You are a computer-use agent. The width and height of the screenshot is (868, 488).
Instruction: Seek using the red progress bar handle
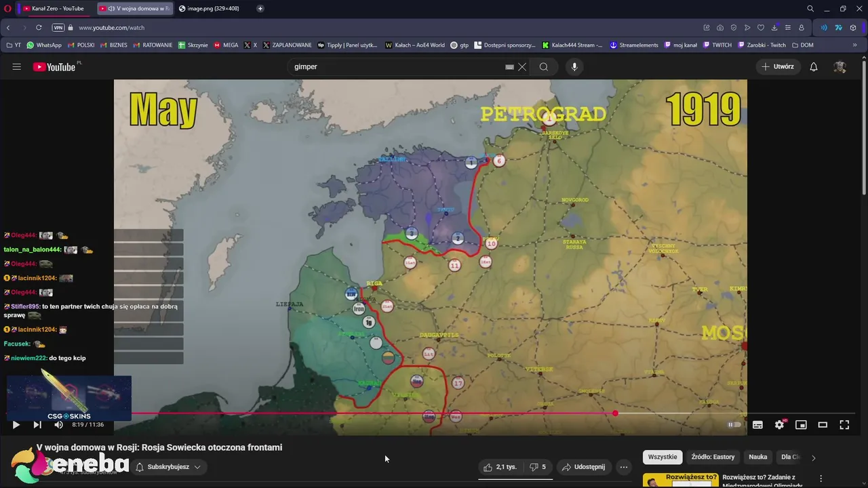pyautogui.click(x=615, y=413)
